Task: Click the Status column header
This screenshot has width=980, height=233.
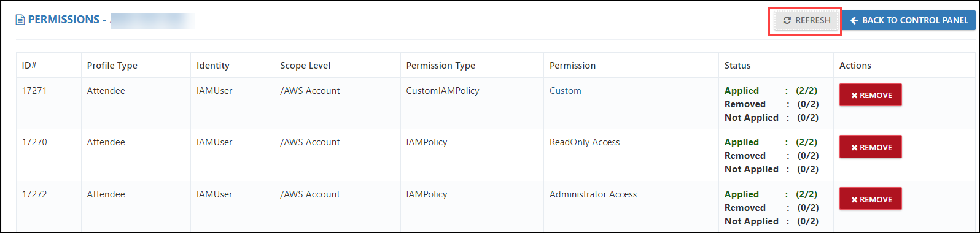Action: tap(737, 66)
